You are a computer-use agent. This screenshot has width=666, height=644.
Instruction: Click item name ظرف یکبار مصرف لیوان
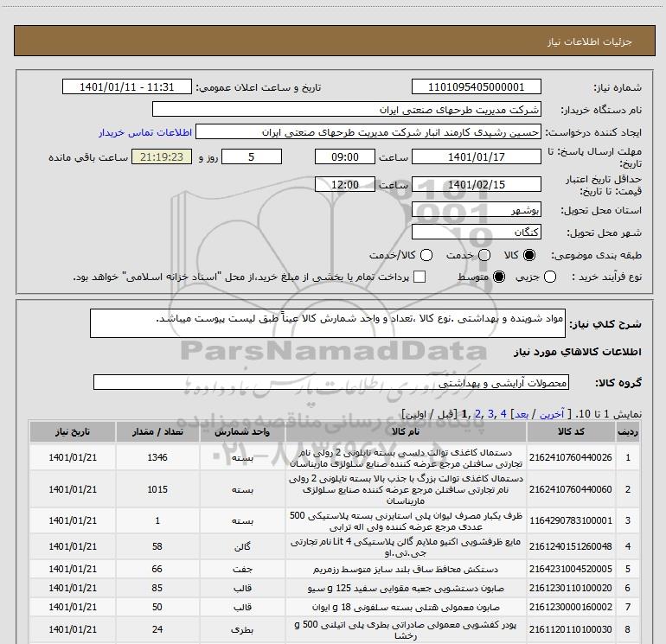[x=406, y=521]
